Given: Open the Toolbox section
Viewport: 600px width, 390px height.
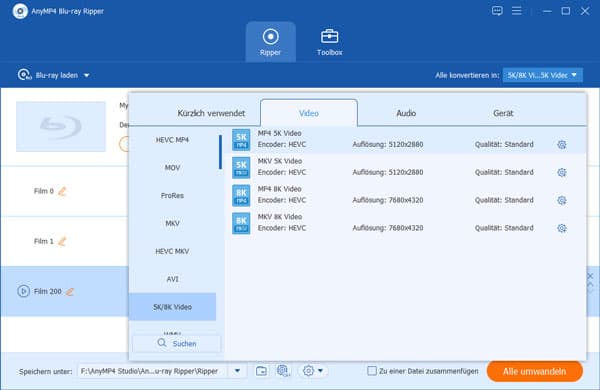Looking at the screenshot, I should [329, 42].
